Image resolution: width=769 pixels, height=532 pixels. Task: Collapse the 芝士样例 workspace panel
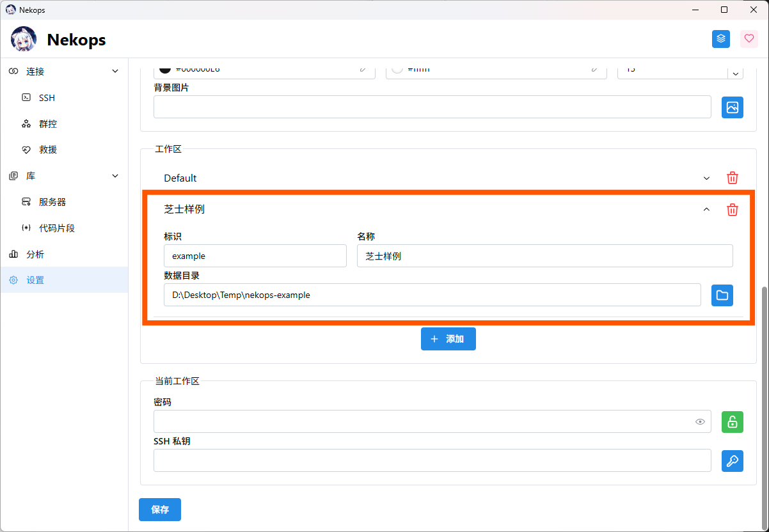click(x=706, y=210)
